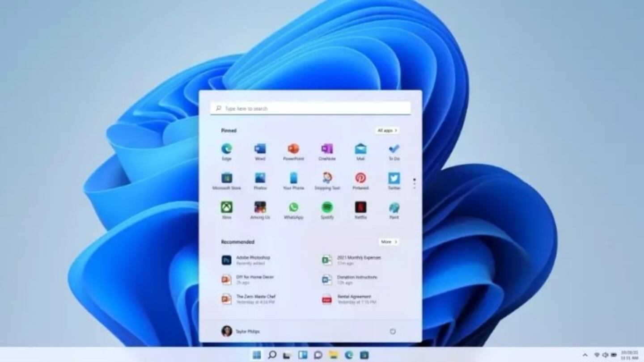This screenshot has height=362, width=644.
Task: Open File Explorer from the taskbar
Action: [334, 355]
